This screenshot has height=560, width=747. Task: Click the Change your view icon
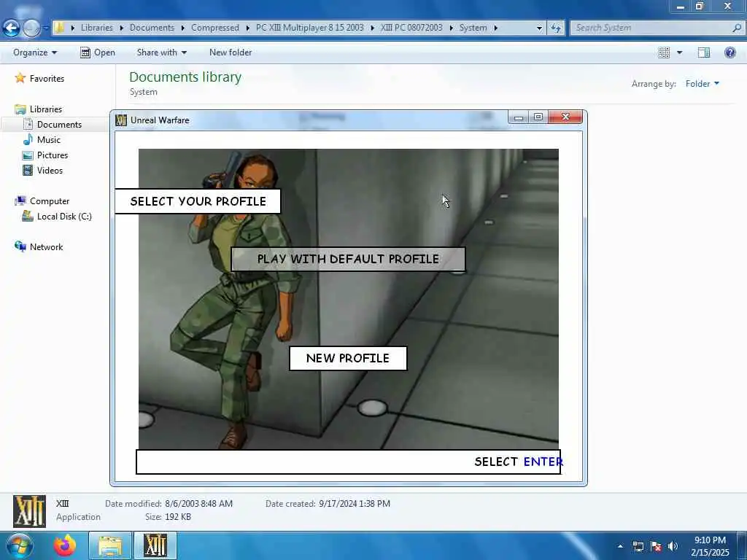point(664,52)
